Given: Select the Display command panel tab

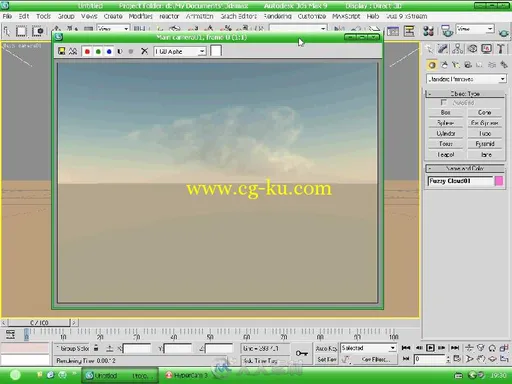Looking at the screenshot, I should [x=486, y=49].
